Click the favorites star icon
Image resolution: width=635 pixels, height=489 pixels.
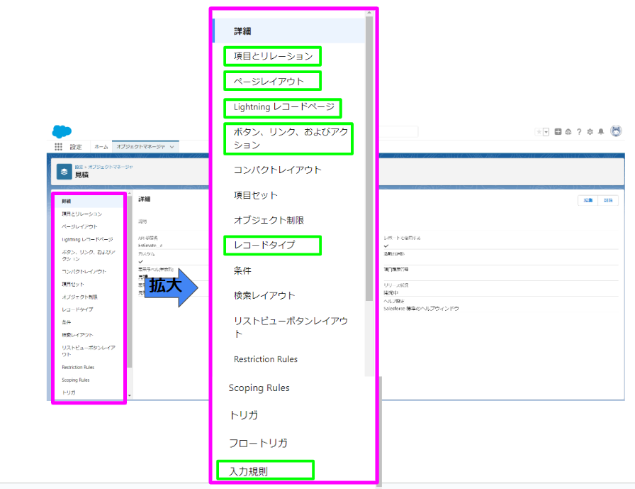[x=541, y=132]
